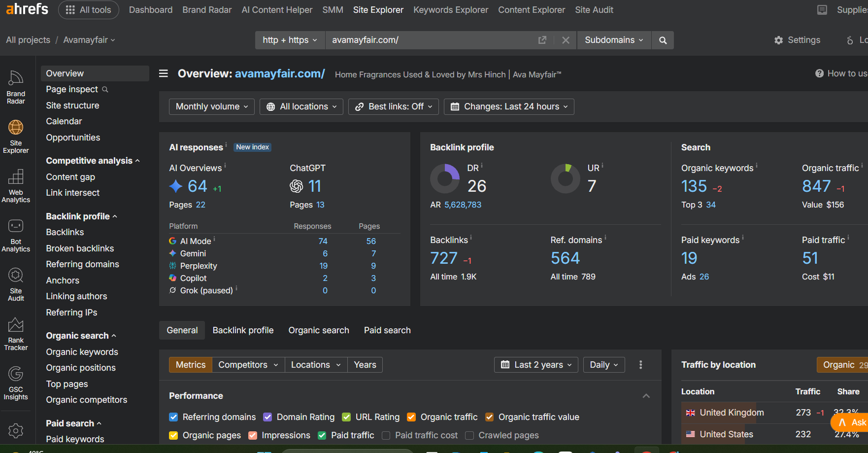Click the Perplexity platform icon
The image size is (868, 453).
[172, 266]
